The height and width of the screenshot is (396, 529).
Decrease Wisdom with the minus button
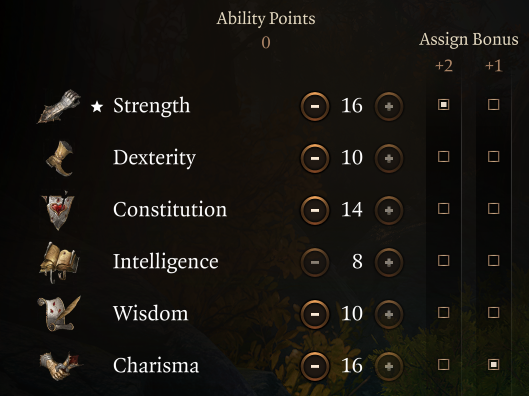315,314
